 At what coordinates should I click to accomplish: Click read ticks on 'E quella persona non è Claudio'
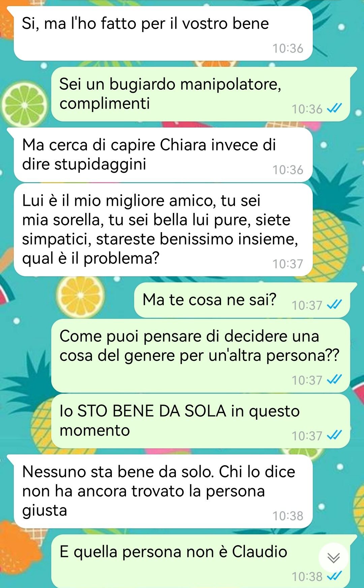coord(334,576)
